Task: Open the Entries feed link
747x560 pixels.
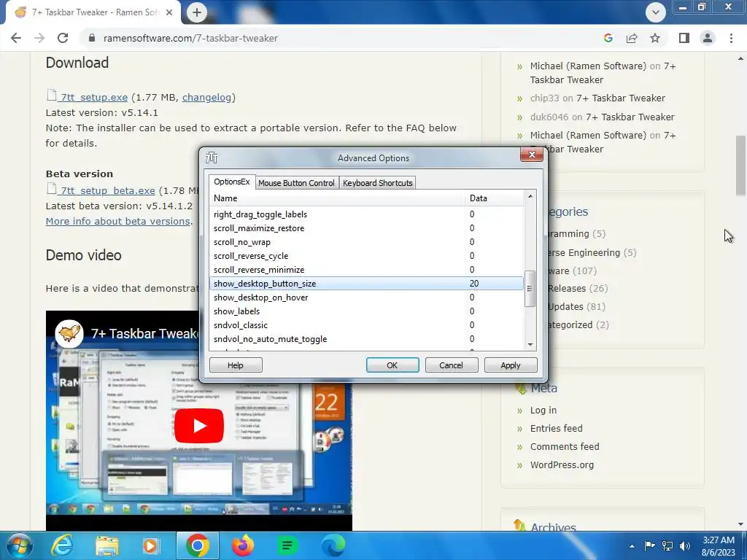Action: tap(556, 428)
